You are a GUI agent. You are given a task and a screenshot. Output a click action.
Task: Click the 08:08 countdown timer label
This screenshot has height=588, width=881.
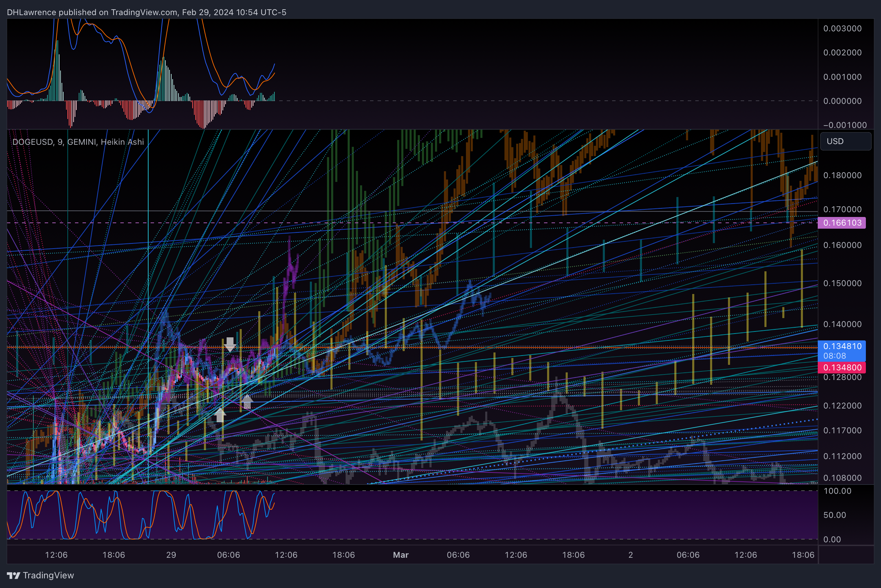[835, 356]
